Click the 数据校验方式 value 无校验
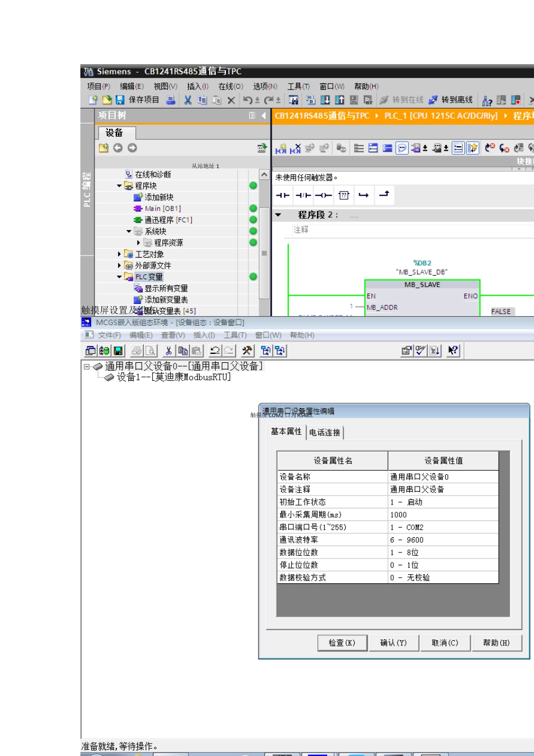The height and width of the screenshot is (756, 534). pyautogui.click(x=443, y=578)
